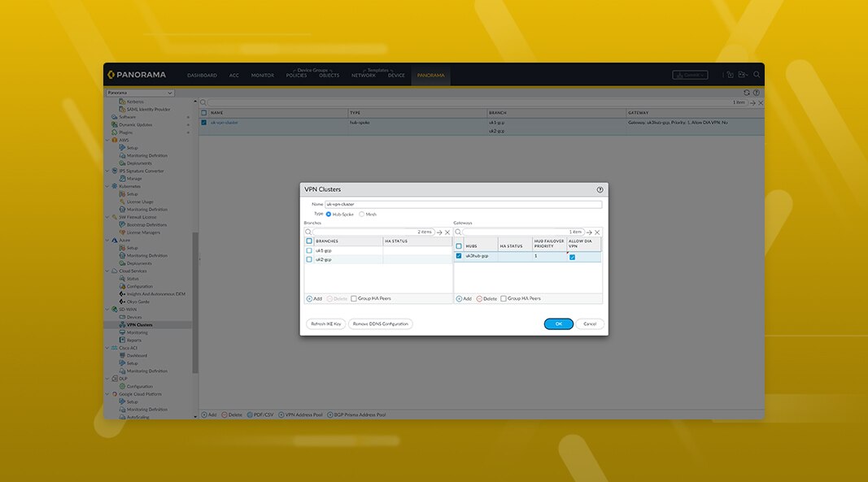Select the Mesh cluster type

click(x=362, y=213)
